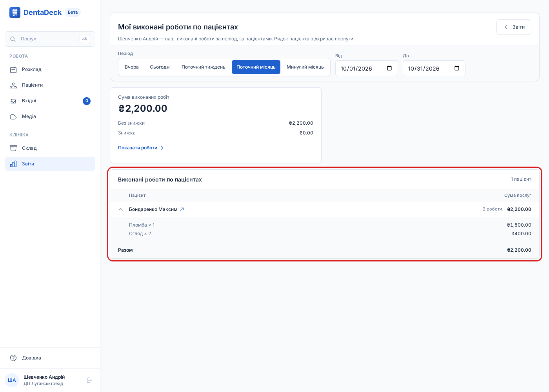Screen dimensions: 549x392
Task: Click the Пацієнт column header
Action: [137, 195]
